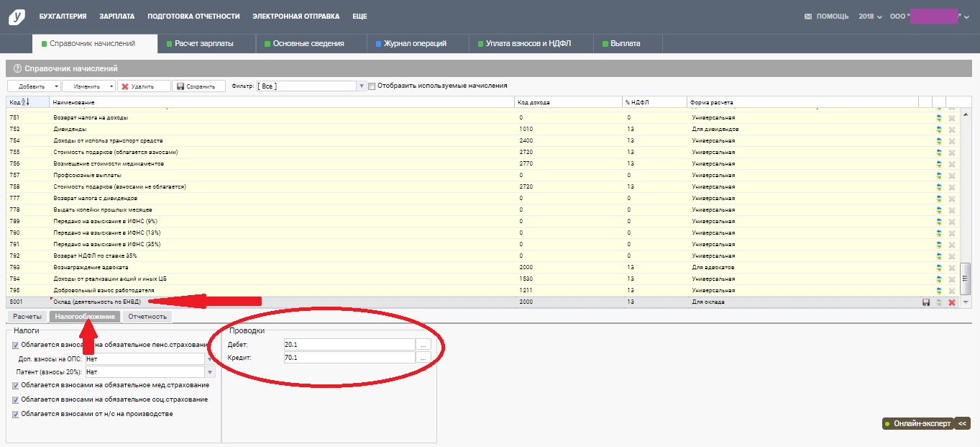Toggle contributions for н/с на производстве checkbox
Screen dimensions: 980x447
pyautogui.click(x=16, y=415)
